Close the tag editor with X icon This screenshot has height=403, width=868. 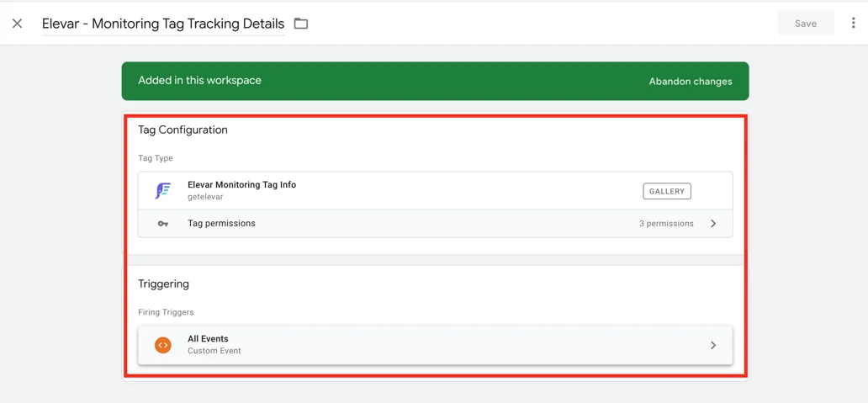[x=17, y=24]
